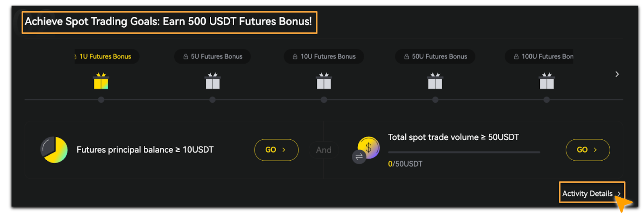Screen dimensions: 644x215
Task: Click the gift box under 100U Futures Bonus
Action: (547, 81)
